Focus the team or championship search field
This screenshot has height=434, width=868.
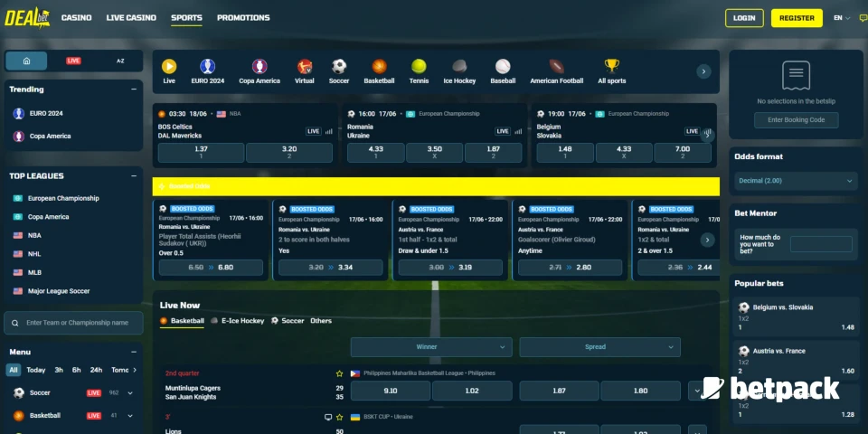coord(77,323)
